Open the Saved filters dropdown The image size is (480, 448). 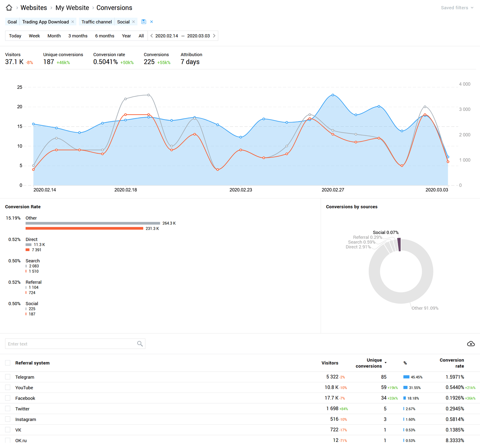click(457, 7)
